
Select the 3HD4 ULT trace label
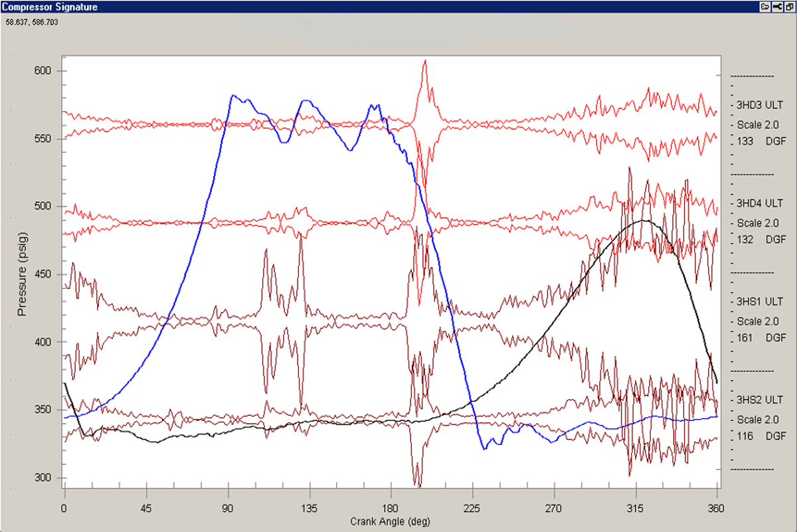[759, 203]
